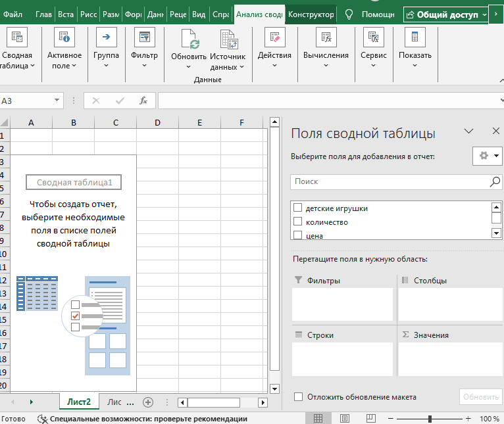Click the field list scroll down arrow
This screenshot has height=424, width=504.
pos(496,233)
